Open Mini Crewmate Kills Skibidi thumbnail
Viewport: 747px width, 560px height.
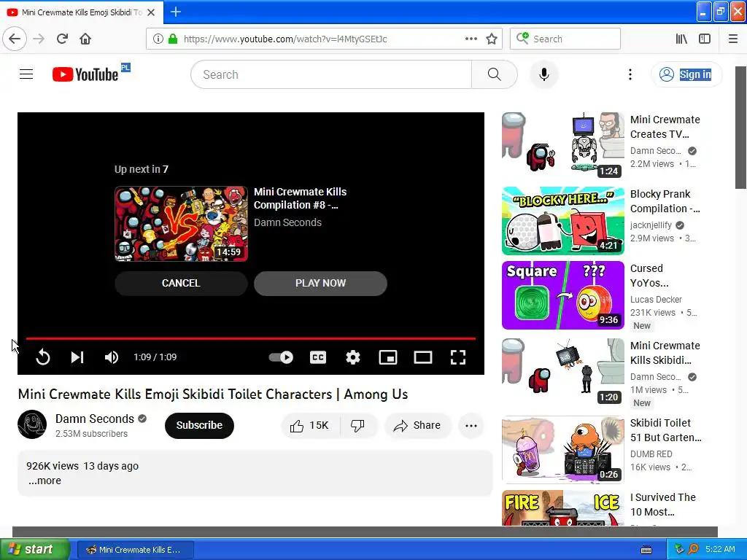(x=563, y=373)
